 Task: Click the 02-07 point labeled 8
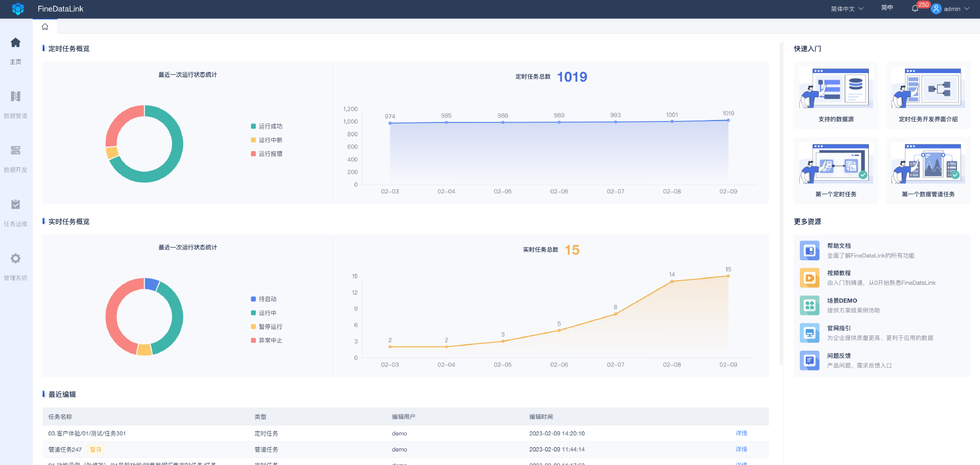(616, 314)
